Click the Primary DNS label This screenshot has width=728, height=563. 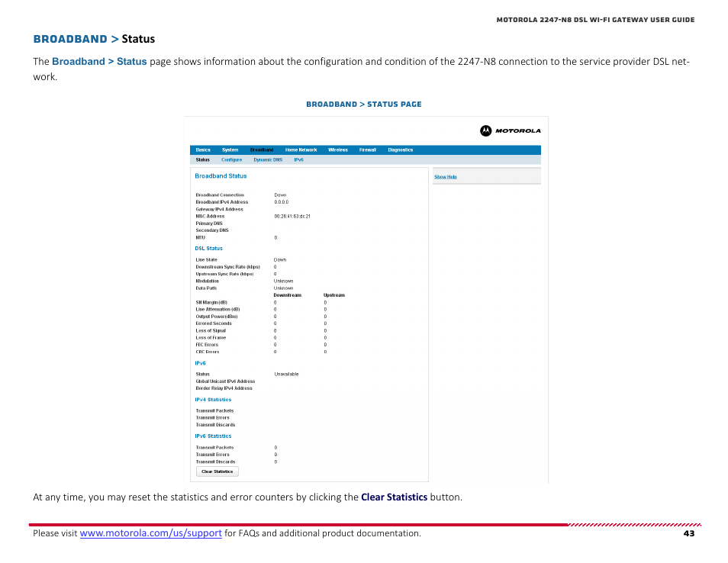[209, 224]
